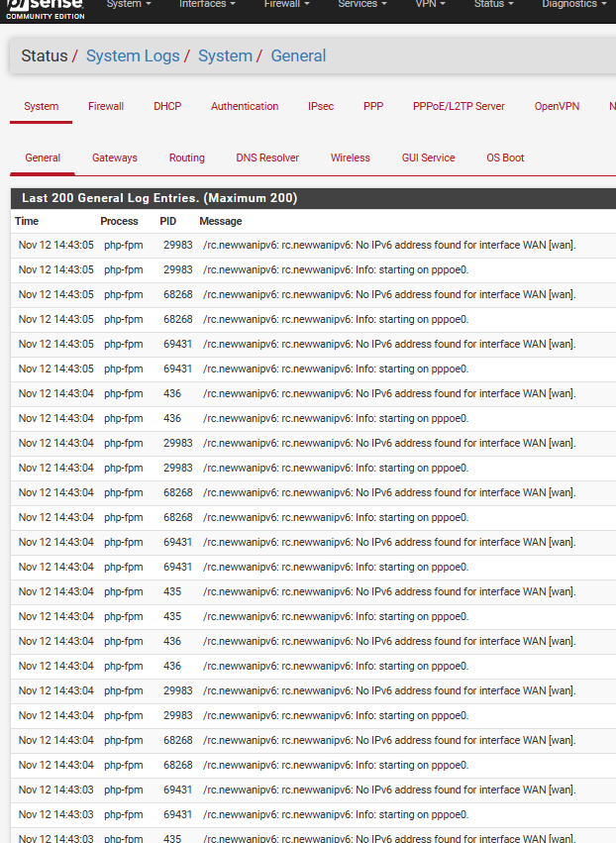This screenshot has width=616, height=843.
Task: Open the Authentication log tab
Action: (x=245, y=106)
